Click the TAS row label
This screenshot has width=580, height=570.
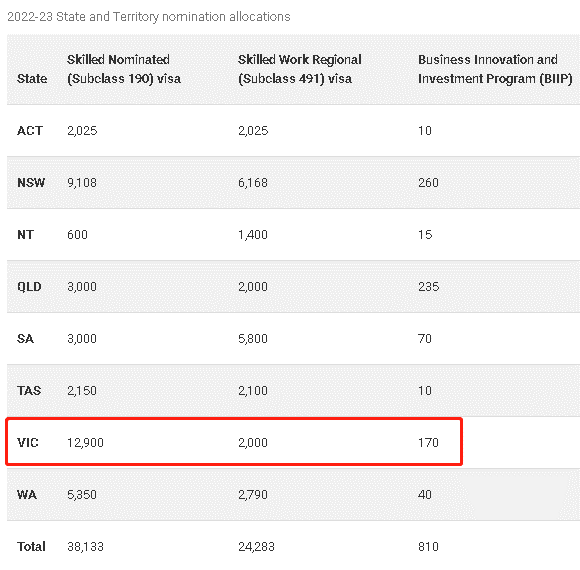point(29,391)
